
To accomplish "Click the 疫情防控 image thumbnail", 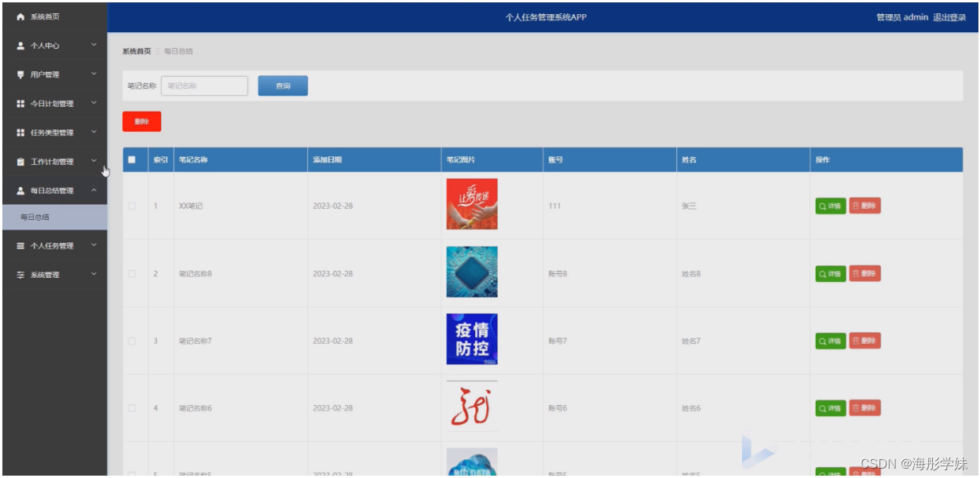I will (x=472, y=339).
